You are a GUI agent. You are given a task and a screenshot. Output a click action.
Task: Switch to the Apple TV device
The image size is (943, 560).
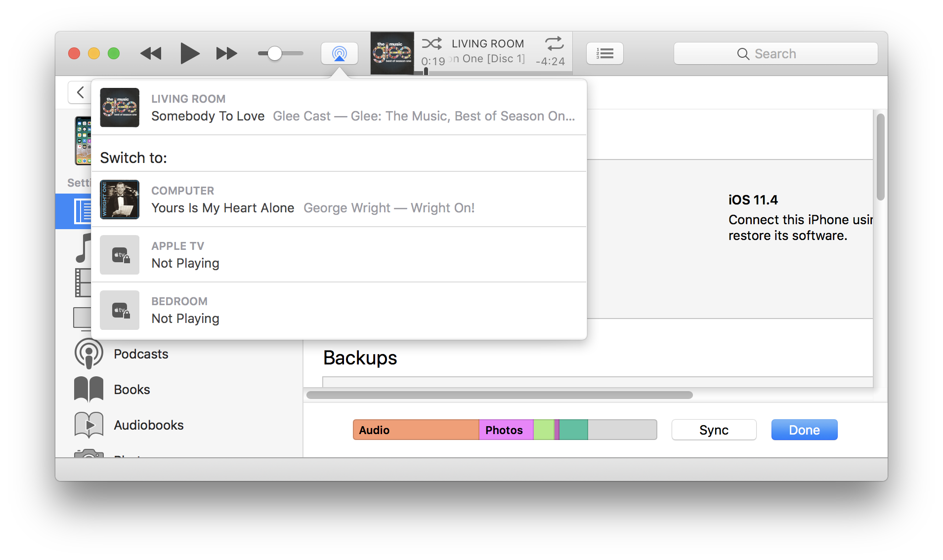(x=339, y=255)
